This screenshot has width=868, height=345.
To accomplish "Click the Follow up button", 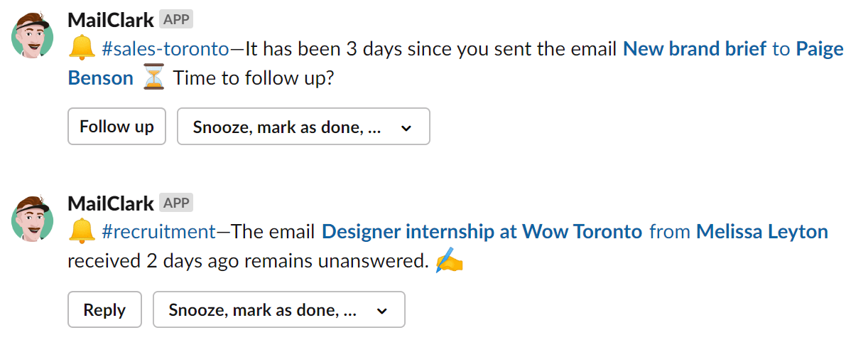I will [x=116, y=127].
